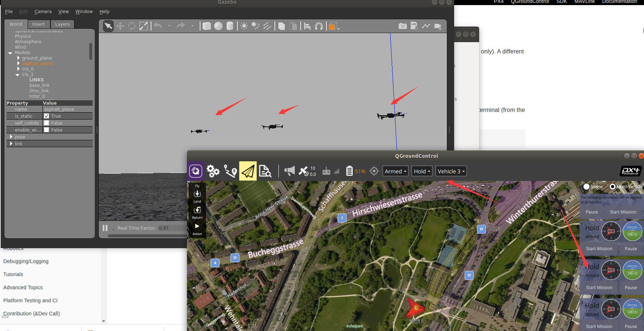644x331 pixels.
Task: Click the Return action in QGroundControl
Action: tap(197, 213)
